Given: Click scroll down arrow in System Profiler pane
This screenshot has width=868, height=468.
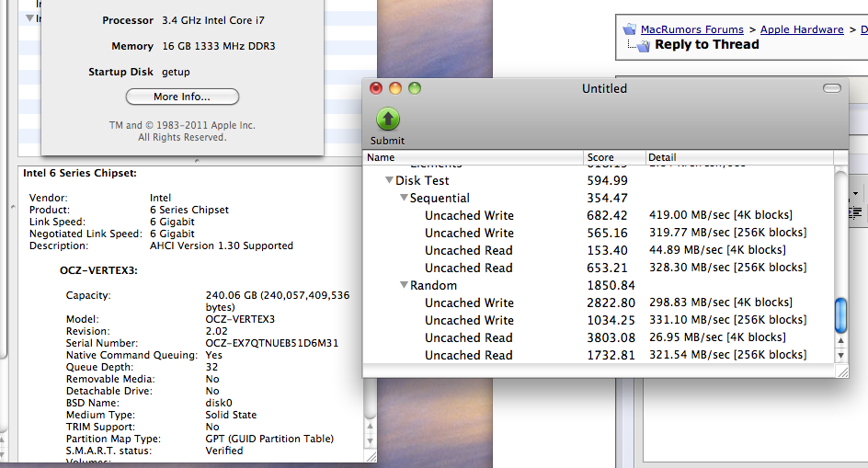Looking at the screenshot, I should pyautogui.click(x=370, y=441).
